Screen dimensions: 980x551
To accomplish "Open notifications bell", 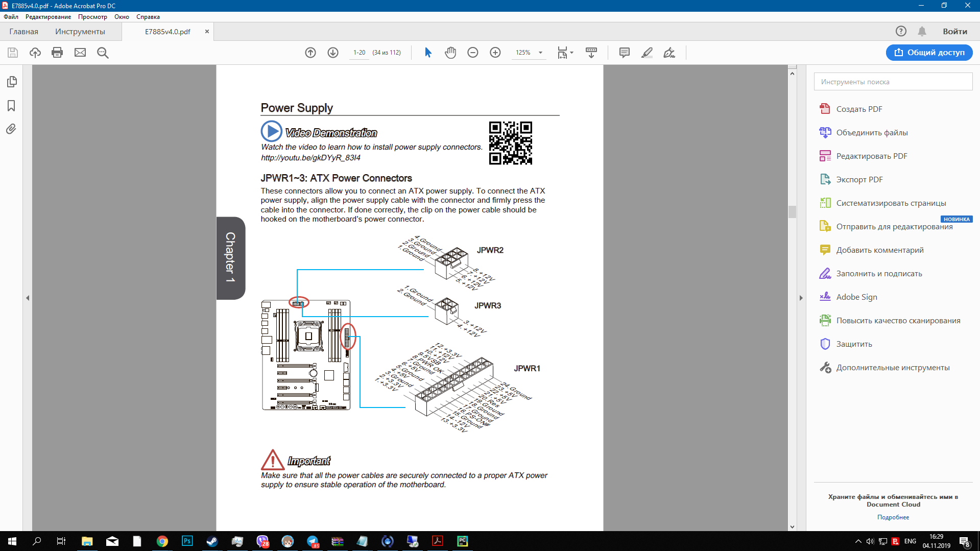I will pyautogui.click(x=922, y=31).
